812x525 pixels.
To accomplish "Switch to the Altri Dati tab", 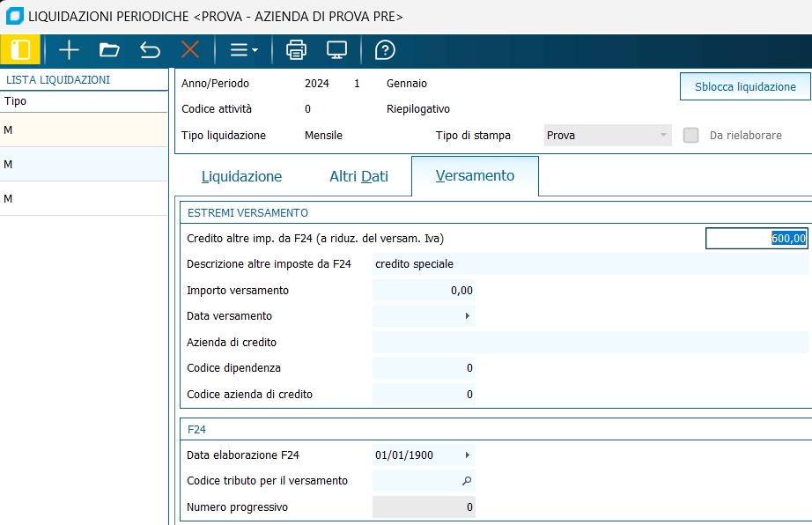I will coord(358,176).
